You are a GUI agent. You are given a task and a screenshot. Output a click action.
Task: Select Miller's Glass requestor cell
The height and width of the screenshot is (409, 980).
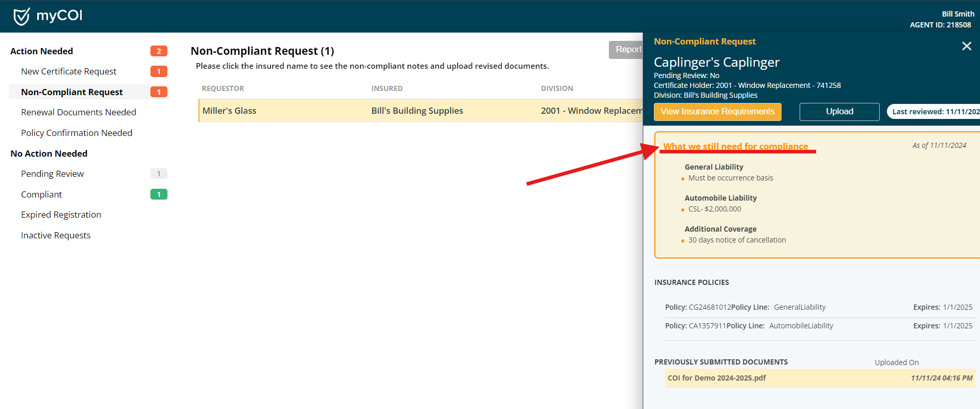229,111
